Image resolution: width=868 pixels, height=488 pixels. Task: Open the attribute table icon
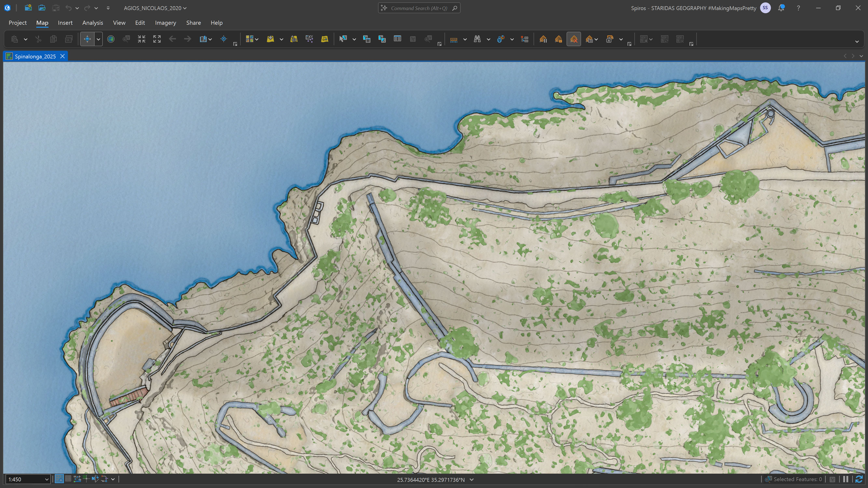pyautogui.click(x=397, y=39)
